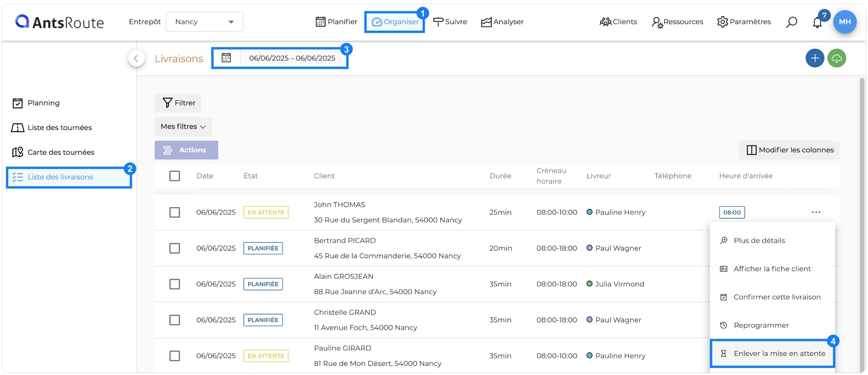Select the Alain GROSJEAN delivery checkbox

[x=175, y=284]
